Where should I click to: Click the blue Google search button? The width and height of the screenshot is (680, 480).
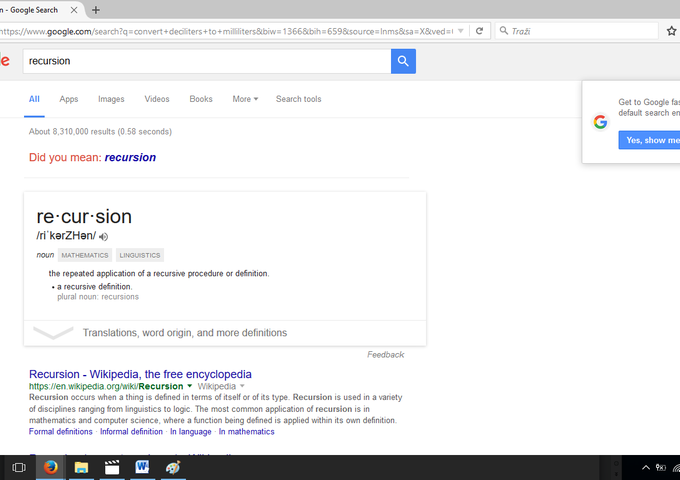[x=403, y=61]
